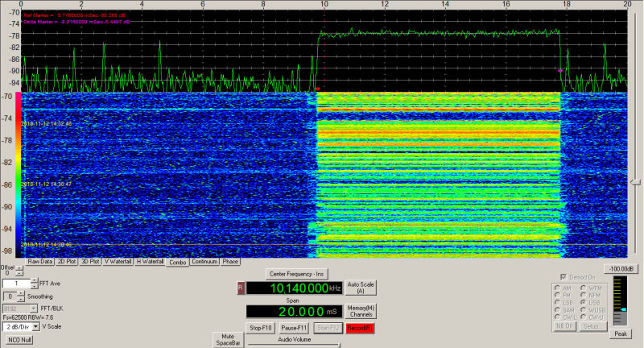Select LSB demodulation mode

click(x=557, y=302)
